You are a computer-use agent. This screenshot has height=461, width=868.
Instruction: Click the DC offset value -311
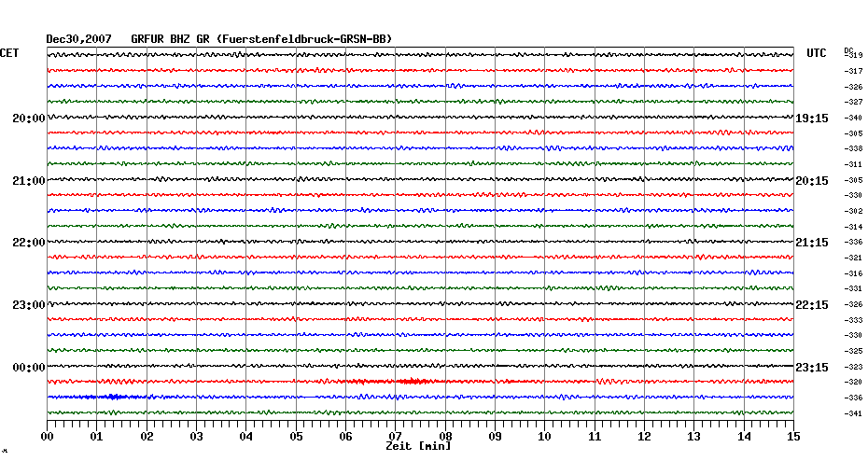click(854, 165)
